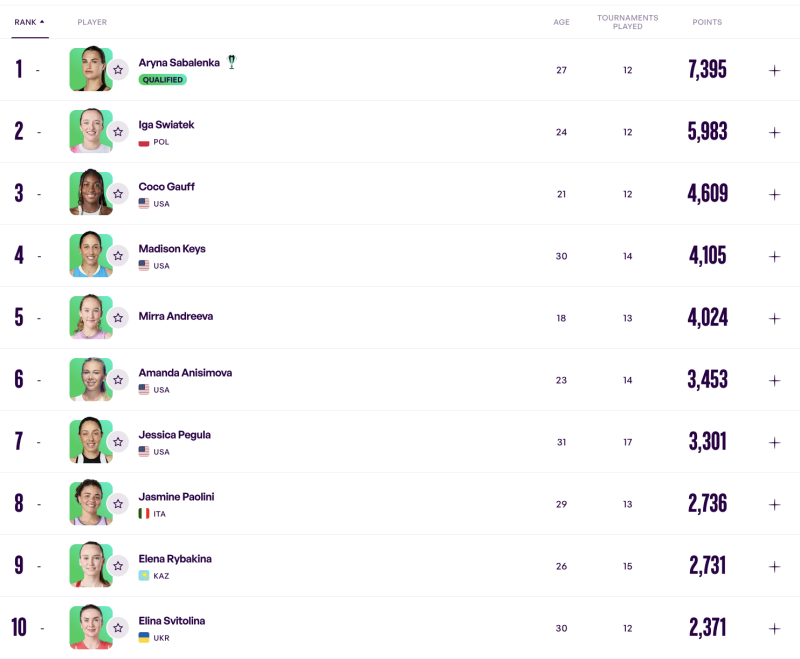Click the USA flag under Jessica Pegula
800x659 pixels.
144,452
